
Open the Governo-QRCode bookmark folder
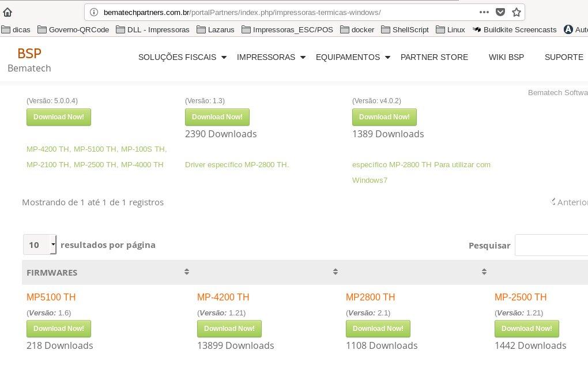[x=74, y=29]
